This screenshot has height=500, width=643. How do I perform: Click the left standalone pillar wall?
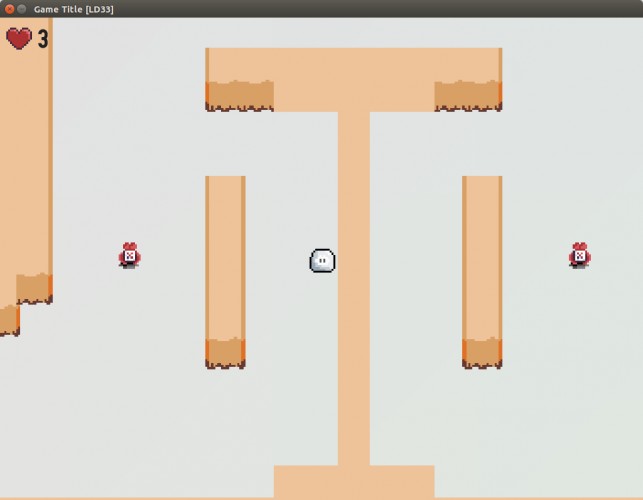226,258
